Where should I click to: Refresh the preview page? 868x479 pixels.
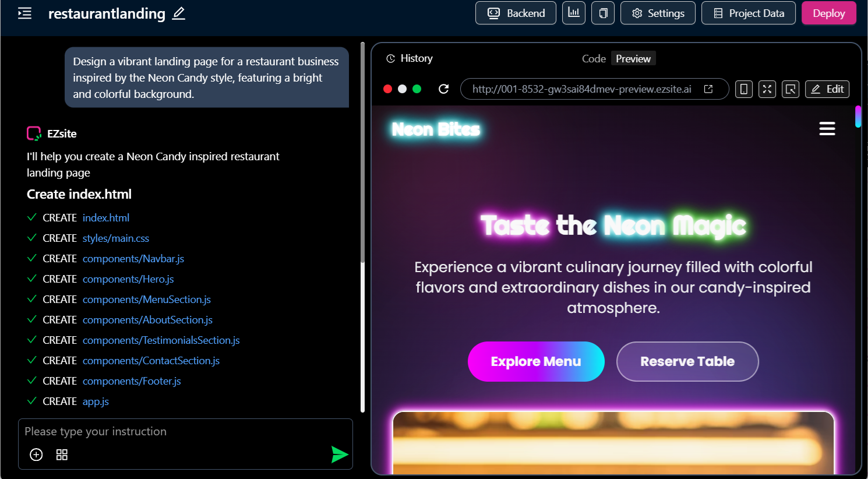444,89
